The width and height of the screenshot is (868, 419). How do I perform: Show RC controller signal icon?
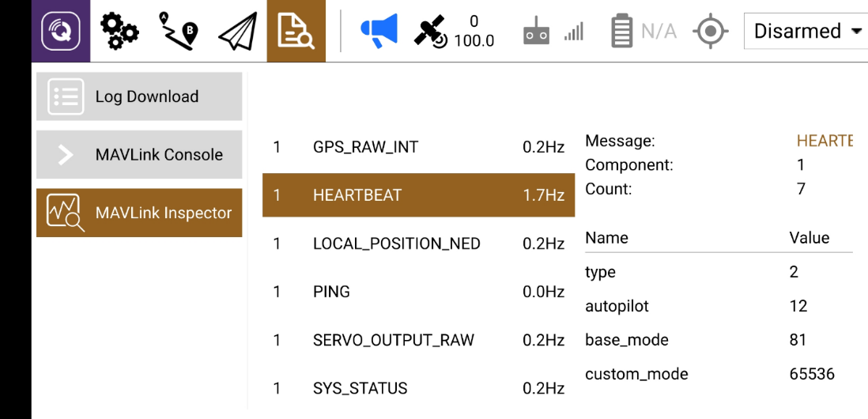537,32
